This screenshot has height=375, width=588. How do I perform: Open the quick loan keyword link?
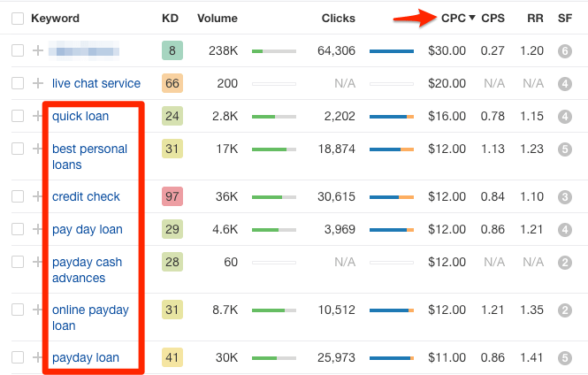80,116
